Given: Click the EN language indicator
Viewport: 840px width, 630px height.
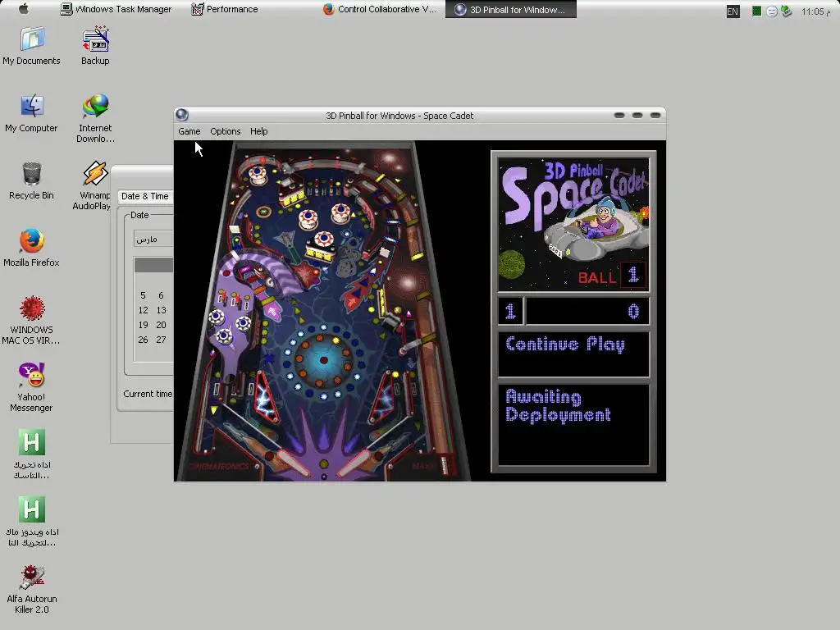Looking at the screenshot, I should click(733, 11).
